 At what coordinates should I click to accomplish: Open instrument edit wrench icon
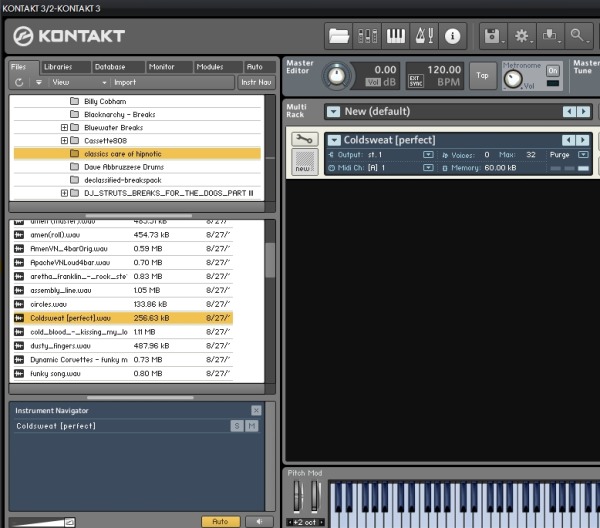[305, 139]
